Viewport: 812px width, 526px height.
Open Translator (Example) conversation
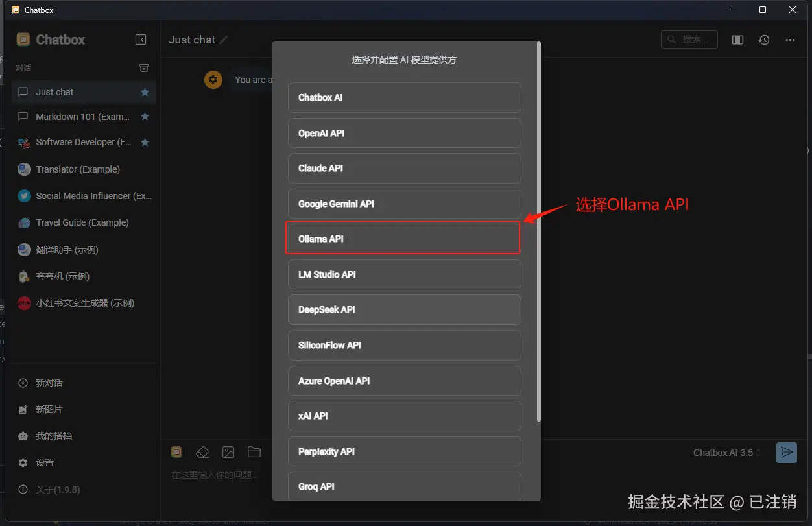(84, 169)
